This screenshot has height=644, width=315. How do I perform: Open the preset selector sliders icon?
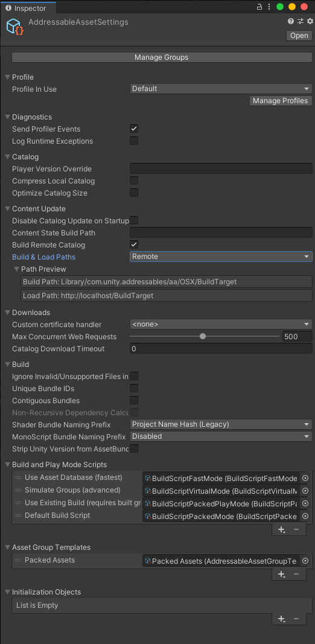pos(300,21)
